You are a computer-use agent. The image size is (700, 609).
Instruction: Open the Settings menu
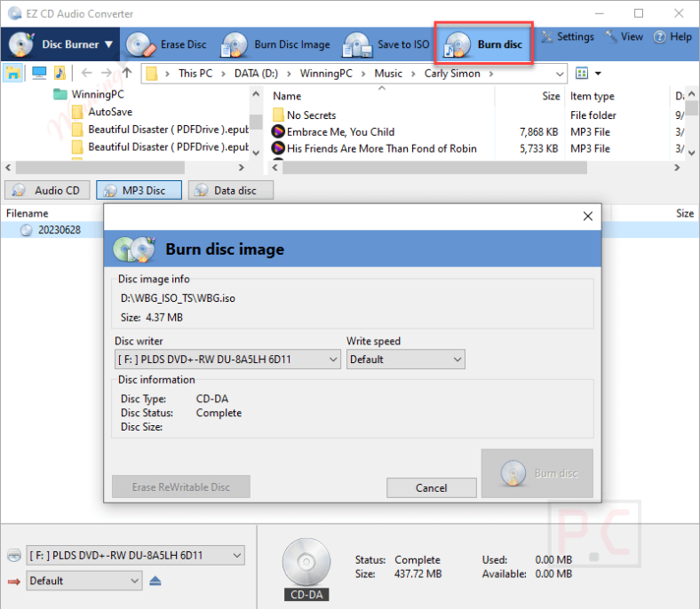[568, 36]
